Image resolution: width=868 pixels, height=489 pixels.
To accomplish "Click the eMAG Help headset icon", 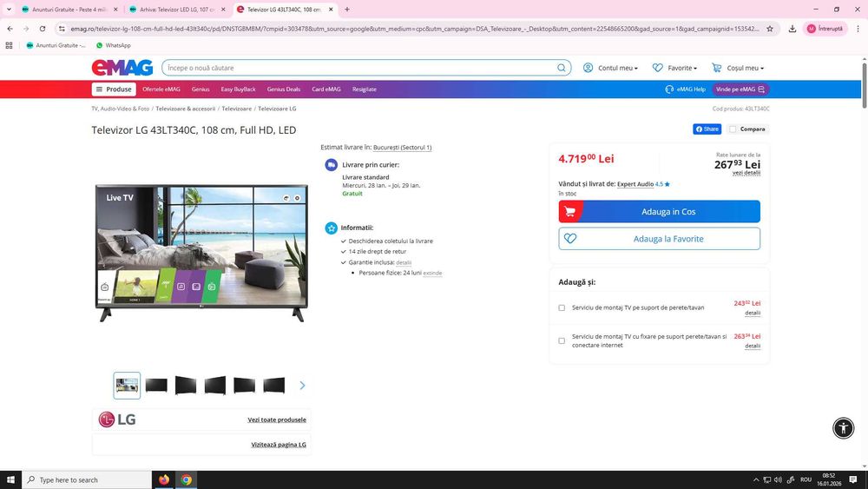I will (669, 89).
